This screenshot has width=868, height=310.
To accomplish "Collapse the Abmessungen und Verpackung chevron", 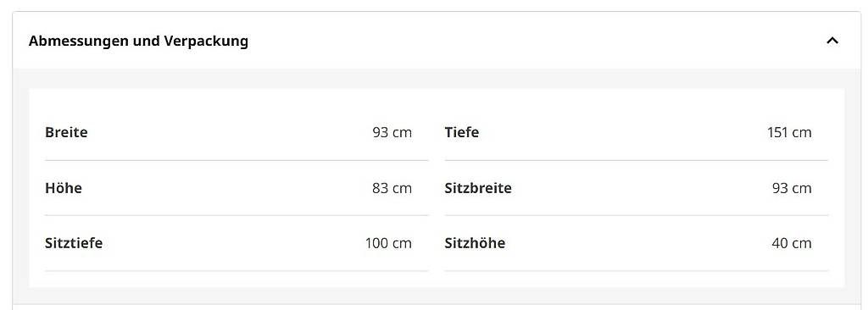I will point(832,41).
